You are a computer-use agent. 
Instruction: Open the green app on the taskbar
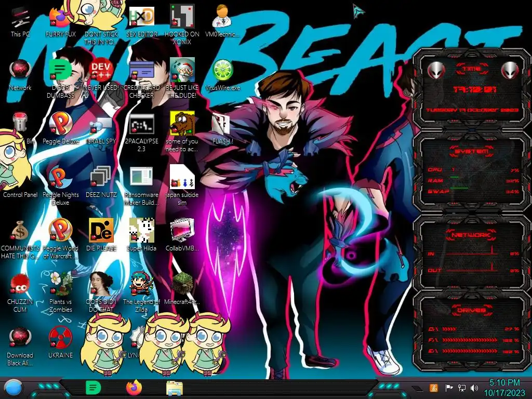(94, 388)
